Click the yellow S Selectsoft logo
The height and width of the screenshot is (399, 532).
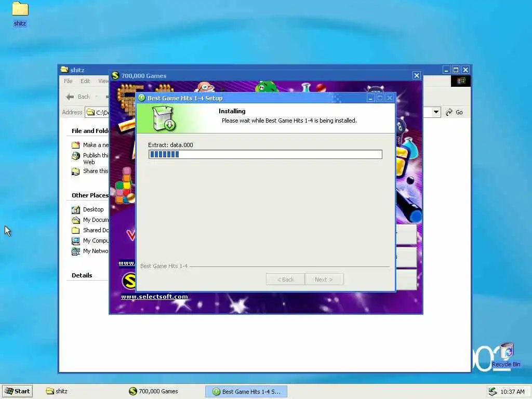[x=129, y=281]
